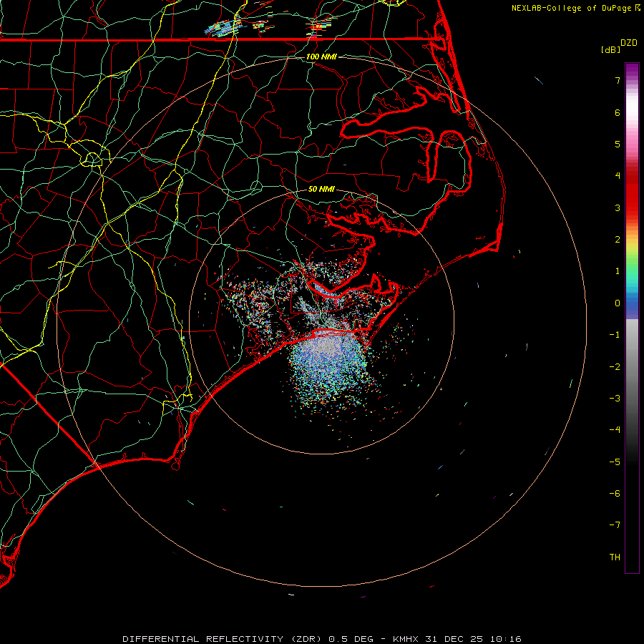Click the Differential Reflectivity product title caption
Screen dimensions: 644x644
point(322,639)
